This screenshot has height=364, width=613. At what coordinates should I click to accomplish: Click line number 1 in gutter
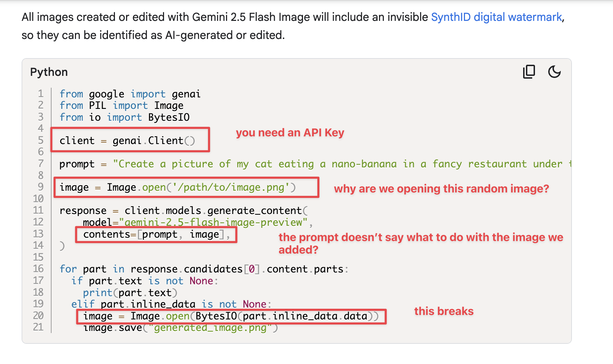[41, 94]
